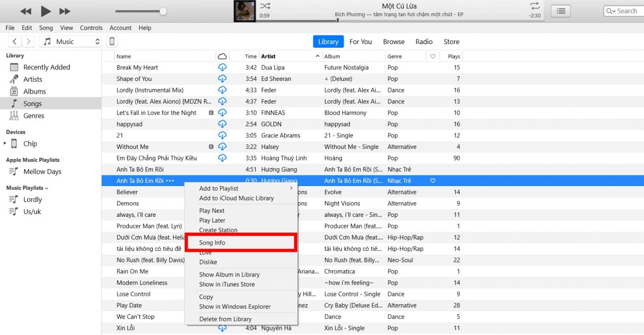Click the iPhone device icon in toolbar
The height and width of the screenshot is (335, 644).
tap(111, 42)
